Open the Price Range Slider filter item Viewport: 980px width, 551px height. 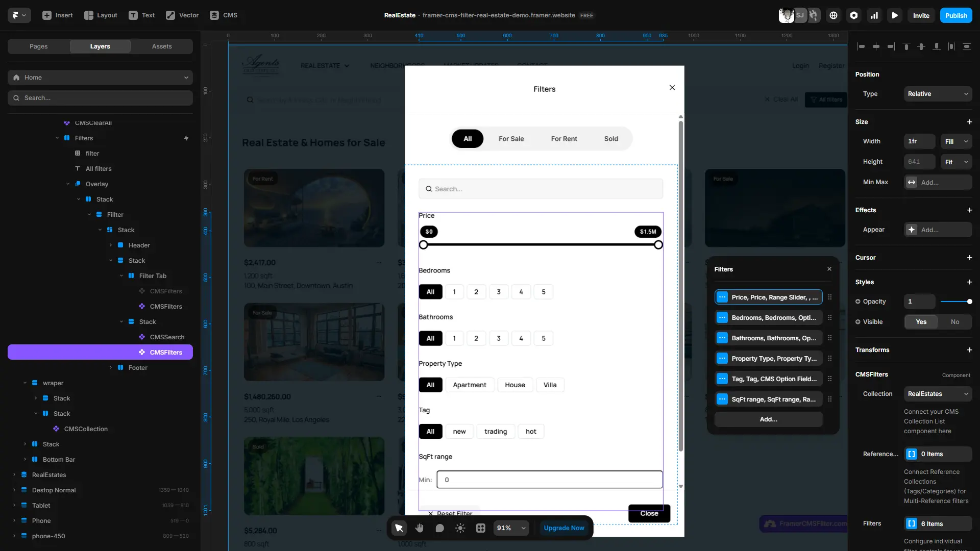769,297
